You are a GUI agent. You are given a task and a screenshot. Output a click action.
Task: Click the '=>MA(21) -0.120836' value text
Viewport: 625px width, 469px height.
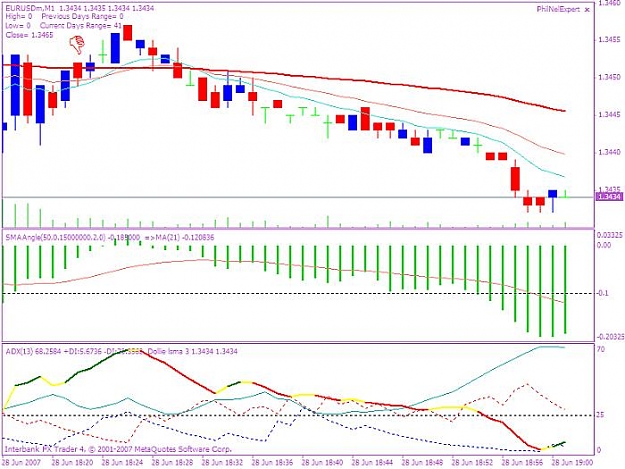pyautogui.click(x=179, y=237)
